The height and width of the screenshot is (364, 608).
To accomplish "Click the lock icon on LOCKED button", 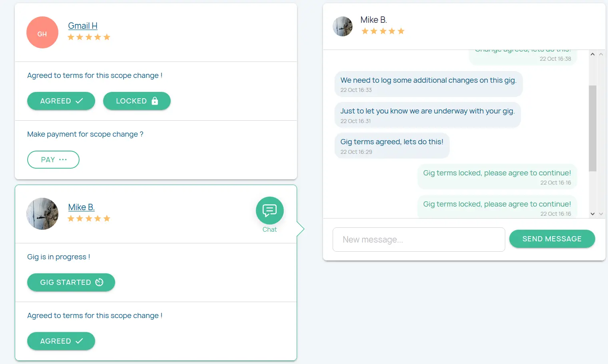I will point(155,101).
